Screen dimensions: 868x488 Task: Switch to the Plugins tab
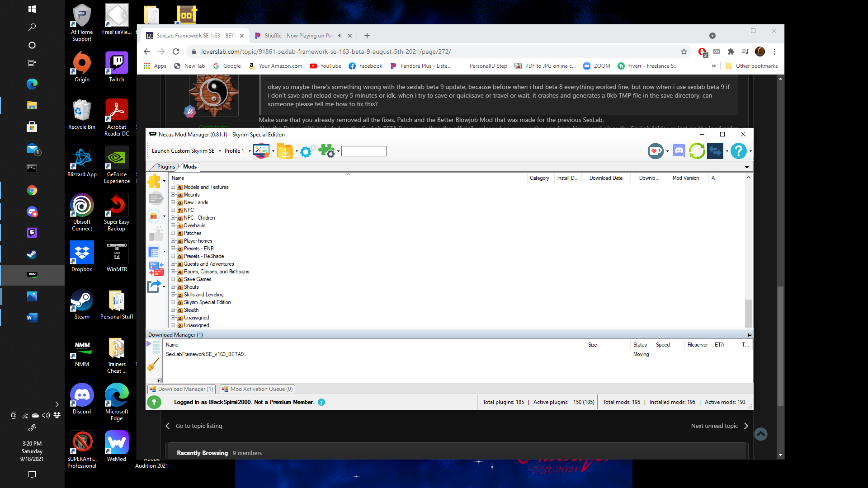[166, 167]
